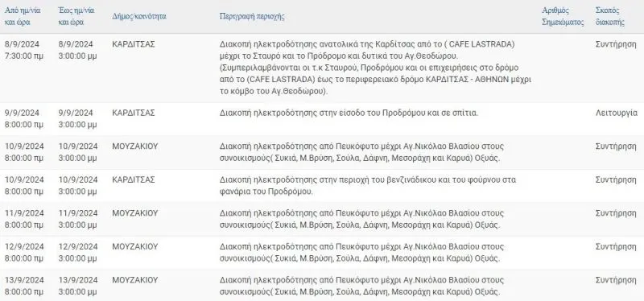Select ΜΟΥΖΑΚΙΟΥ in the 13/9/2024 row
This screenshot has width=644, height=301.
(x=135, y=280)
